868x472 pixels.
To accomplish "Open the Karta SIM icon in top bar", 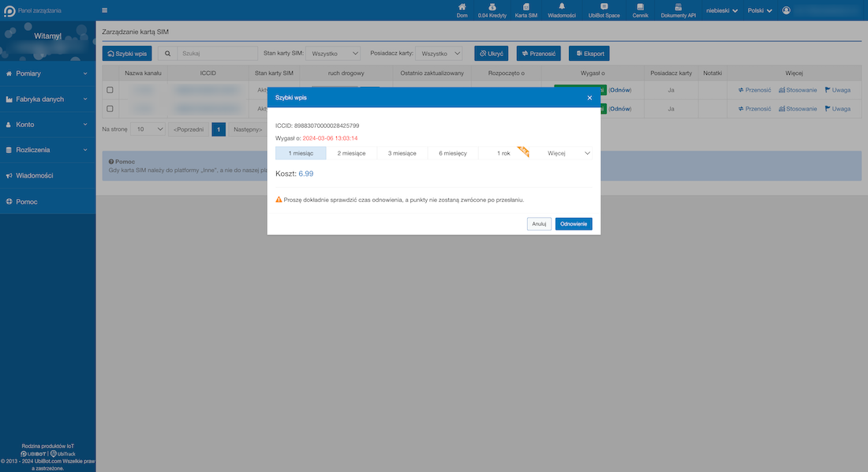I will 526,10.
